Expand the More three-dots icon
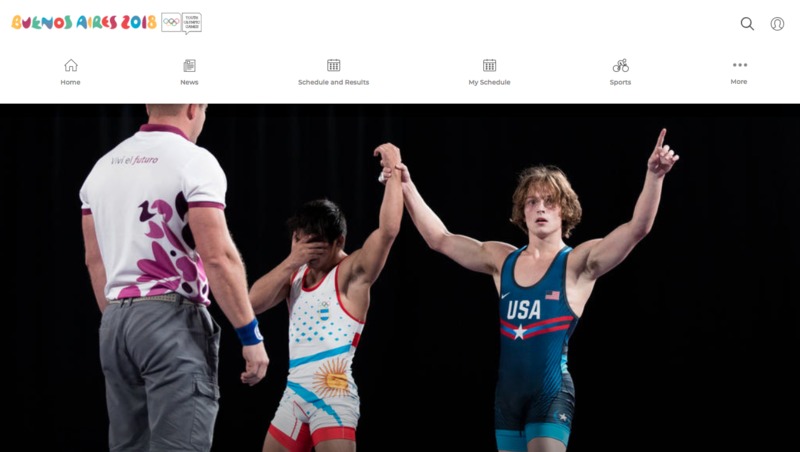 coord(740,65)
